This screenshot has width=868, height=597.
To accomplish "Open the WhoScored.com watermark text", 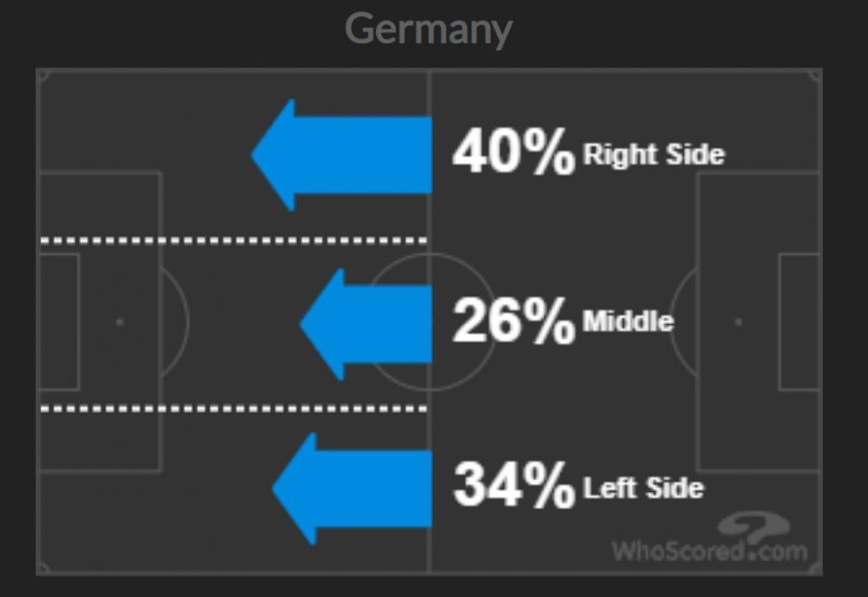I will [x=708, y=551].
